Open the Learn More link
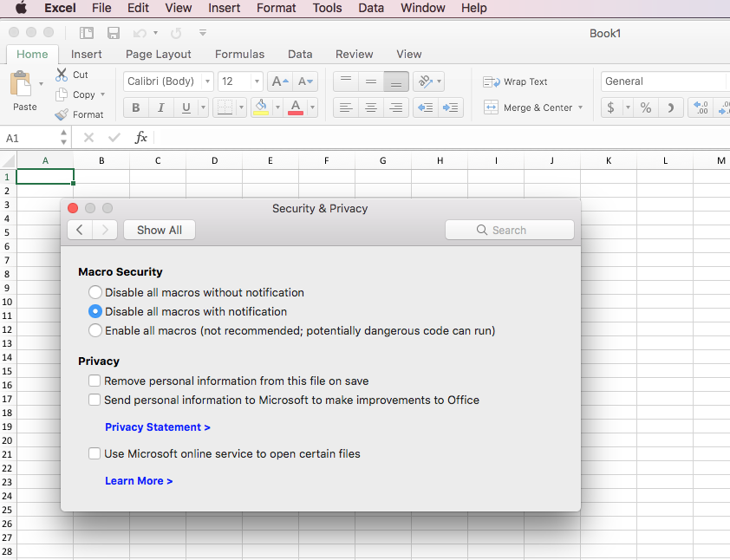The image size is (730, 560). point(139,481)
